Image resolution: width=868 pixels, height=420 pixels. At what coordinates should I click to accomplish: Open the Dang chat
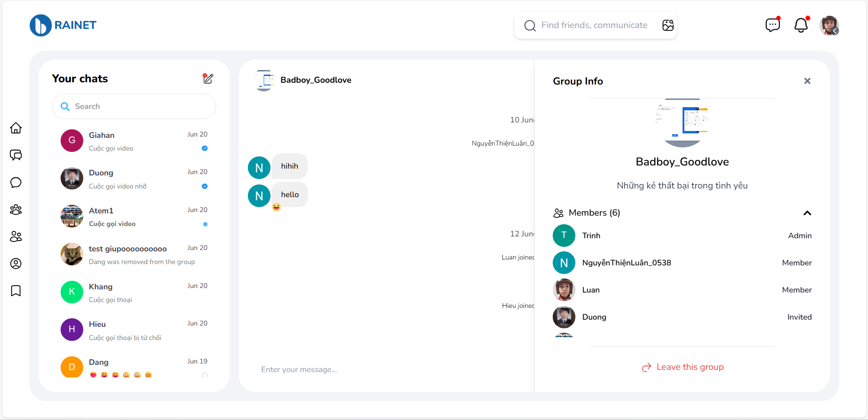point(134,367)
